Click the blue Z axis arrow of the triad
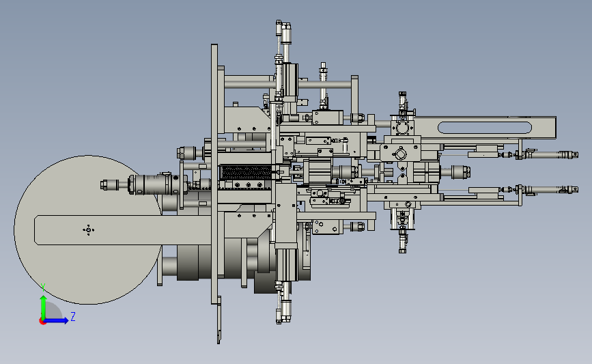Viewport: 592px width, 364px height. [x=57, y=320]
